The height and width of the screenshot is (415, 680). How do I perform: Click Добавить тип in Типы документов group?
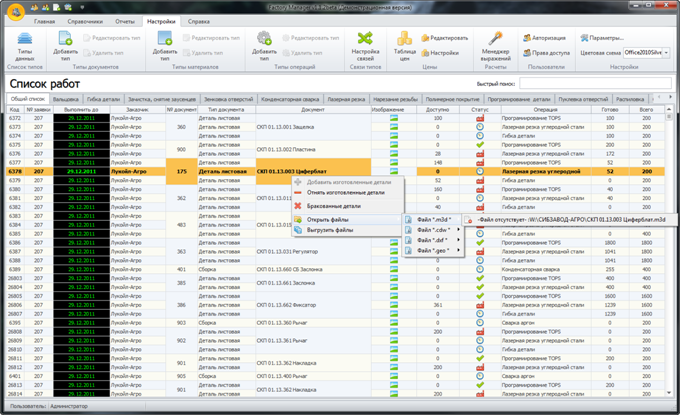pyautogui.click(x=65, y=46)
